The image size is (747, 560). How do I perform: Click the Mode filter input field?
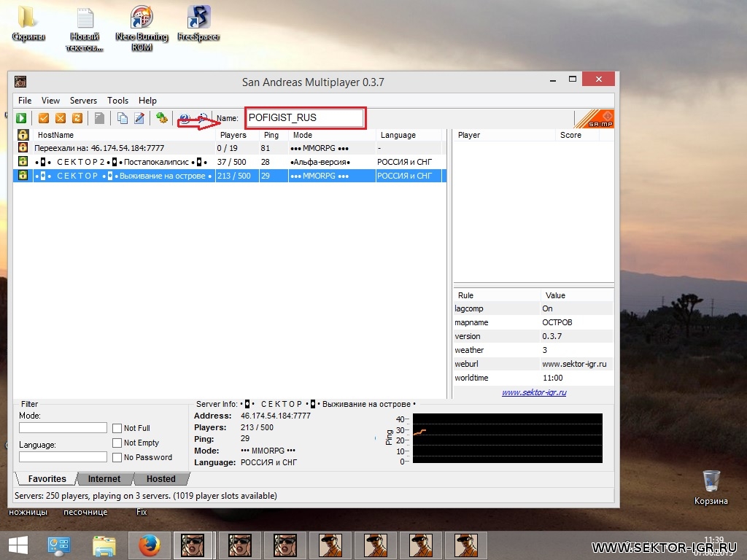63,427
